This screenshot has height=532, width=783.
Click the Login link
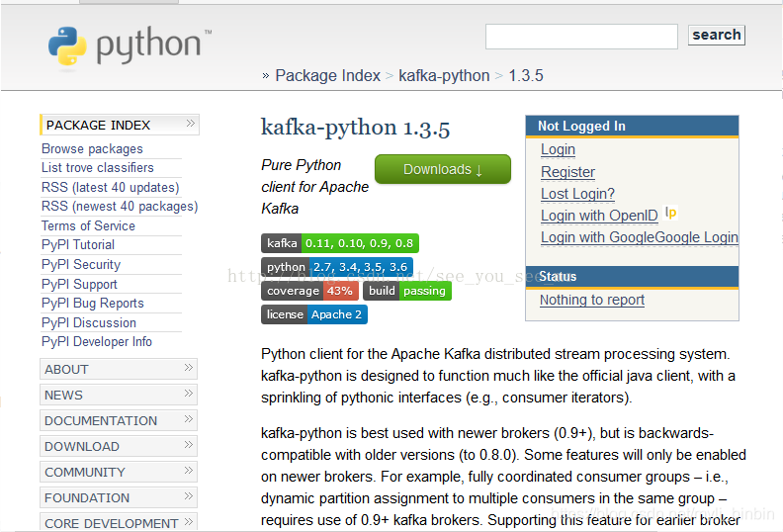click(558, 149)
